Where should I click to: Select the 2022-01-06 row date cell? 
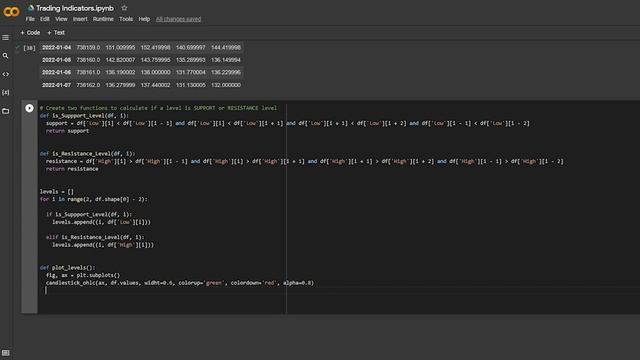[56, 72]
